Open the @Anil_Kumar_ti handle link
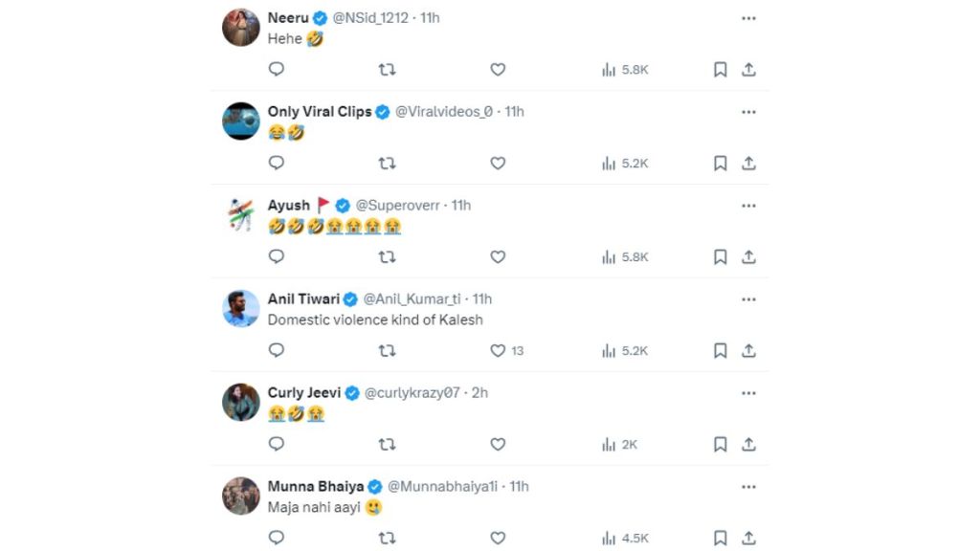Viewport: 980px width, 551px height. pos(412,299)
